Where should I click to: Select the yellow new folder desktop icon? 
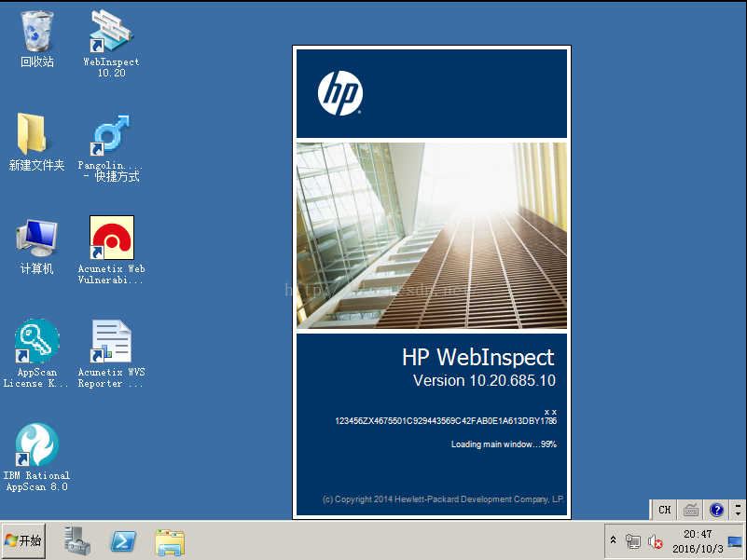click(x=36, y=142)
